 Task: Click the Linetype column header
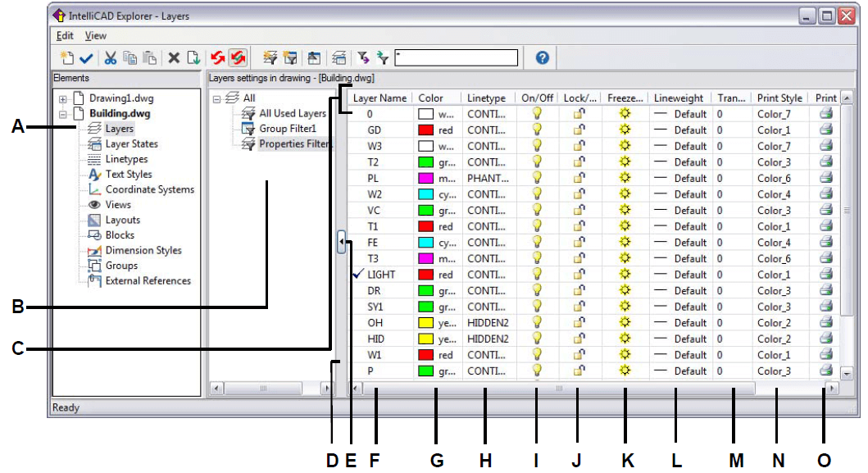click(x=486, y=98)
